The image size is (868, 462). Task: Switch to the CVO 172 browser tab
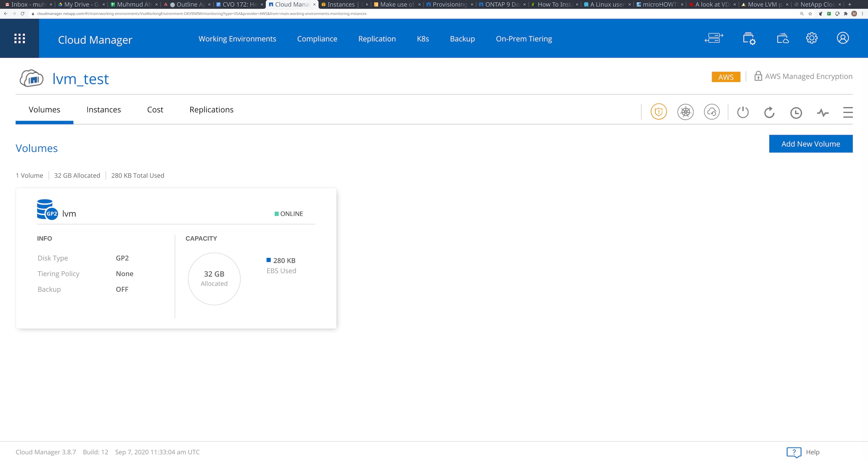point(239,4)
